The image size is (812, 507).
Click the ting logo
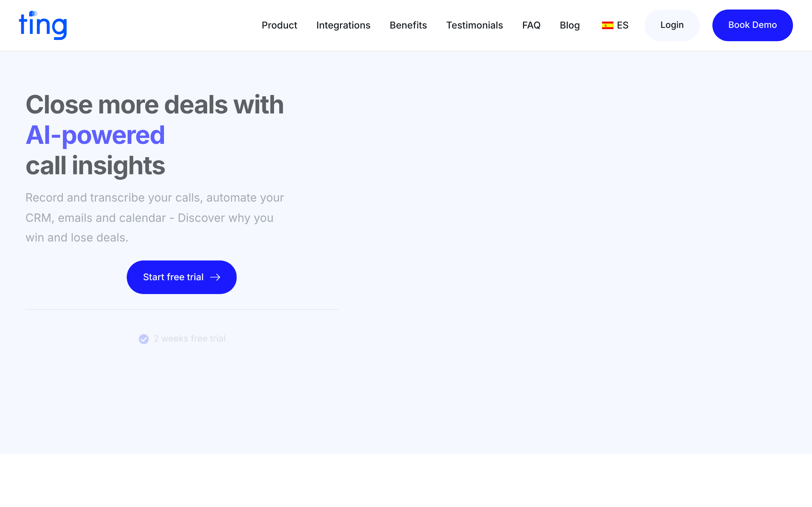(43, 25)
